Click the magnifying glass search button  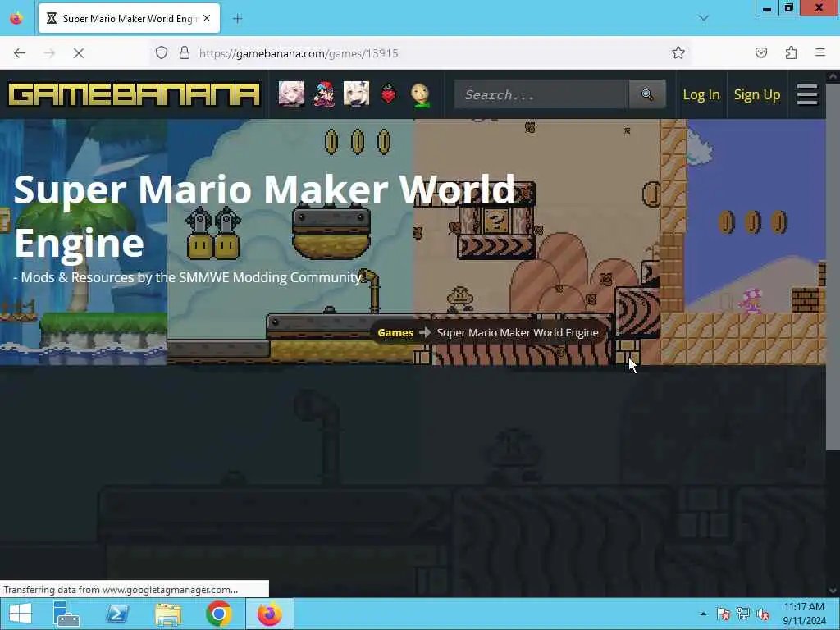point(647,94)
